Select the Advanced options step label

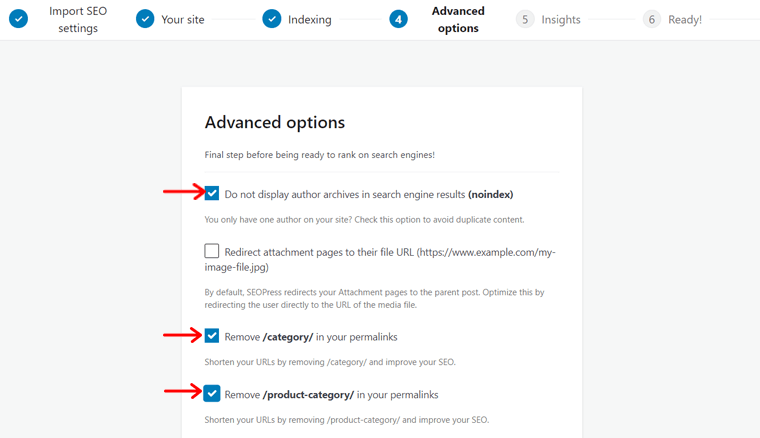tap(458, 19)
